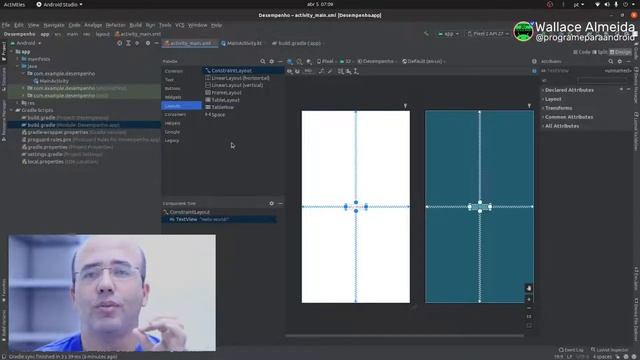Hide the Component Tree panel
This screenshot has width=640, height=360.
(x=280, y=203)
